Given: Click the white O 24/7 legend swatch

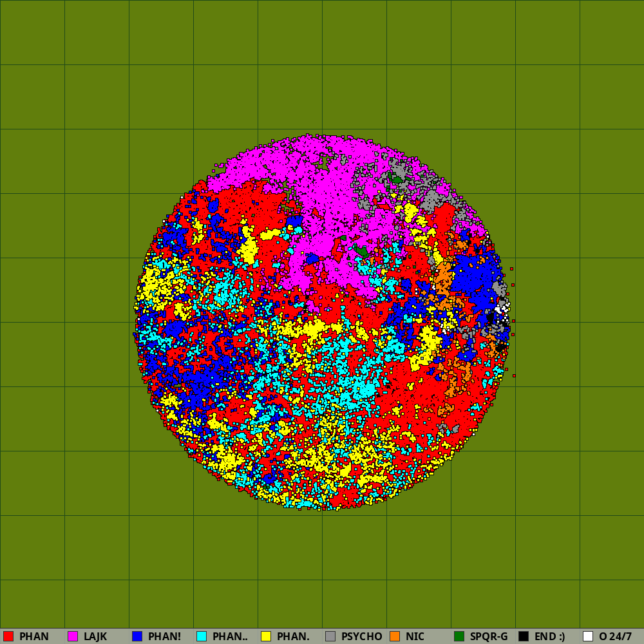Looking at the screenshot, I should pos(588,636).
